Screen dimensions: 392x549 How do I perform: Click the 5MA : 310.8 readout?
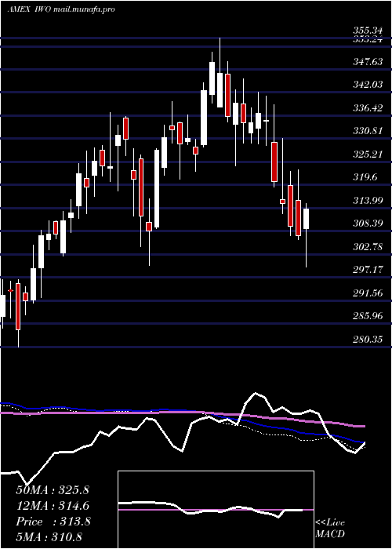click(49, 536)
